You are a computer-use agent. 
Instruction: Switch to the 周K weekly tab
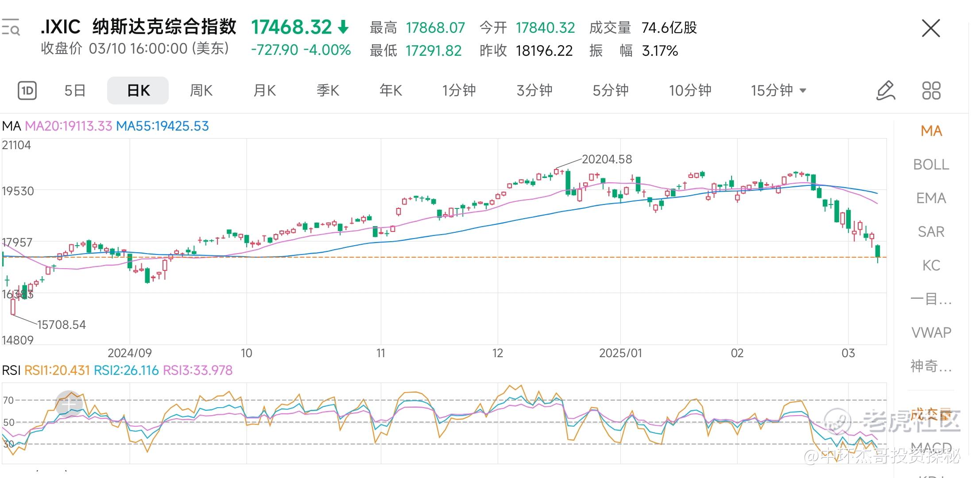pyautogui.click(x=201, y=91)
